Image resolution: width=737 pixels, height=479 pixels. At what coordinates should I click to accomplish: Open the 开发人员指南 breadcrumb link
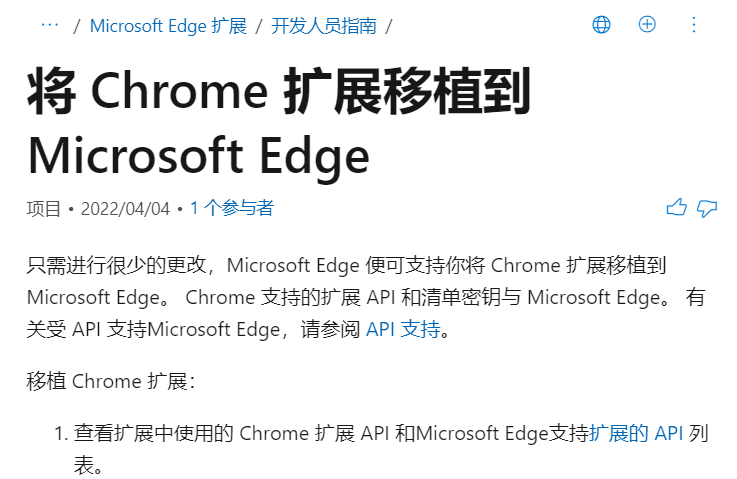click(x=324, y=26)
